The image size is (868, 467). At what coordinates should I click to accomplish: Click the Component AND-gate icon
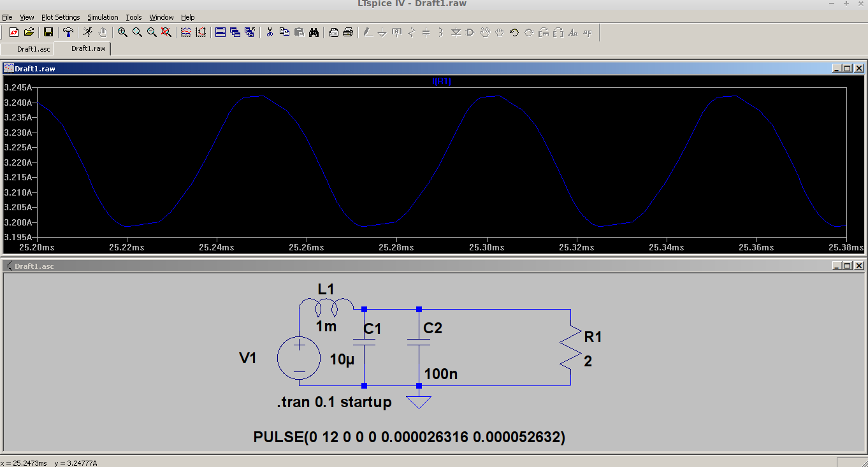(x=470, y=32)
